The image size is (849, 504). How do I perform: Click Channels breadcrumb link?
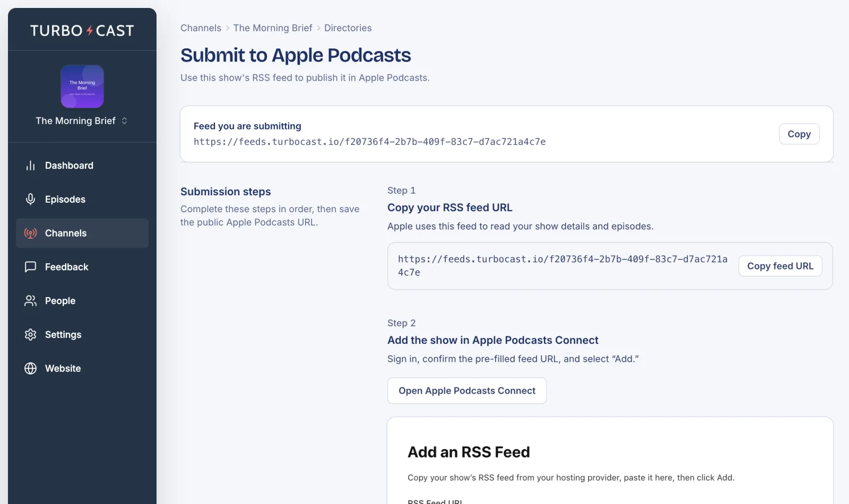(x=201, y=28)
